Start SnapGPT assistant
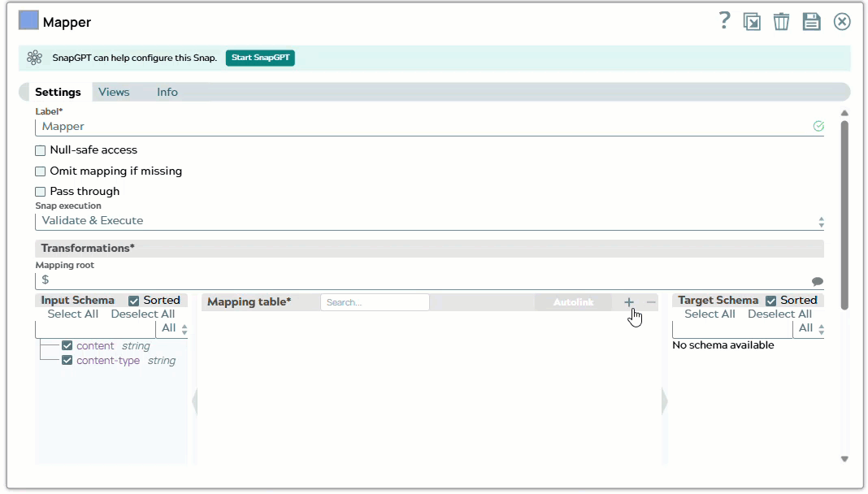868x494 pixels. (x=260, y=58)
